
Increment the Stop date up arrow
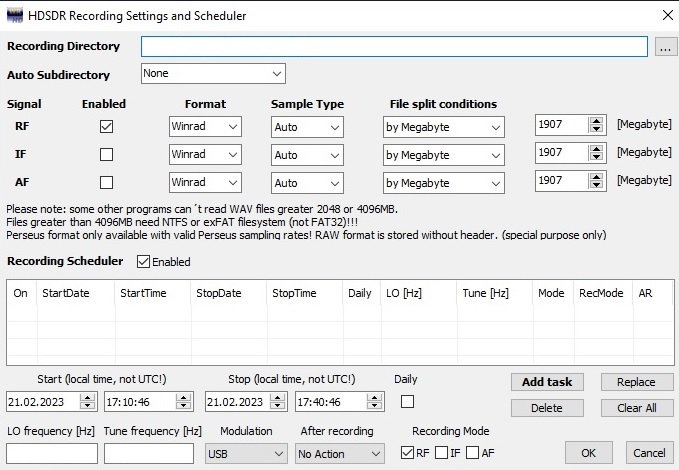(278, 398)
